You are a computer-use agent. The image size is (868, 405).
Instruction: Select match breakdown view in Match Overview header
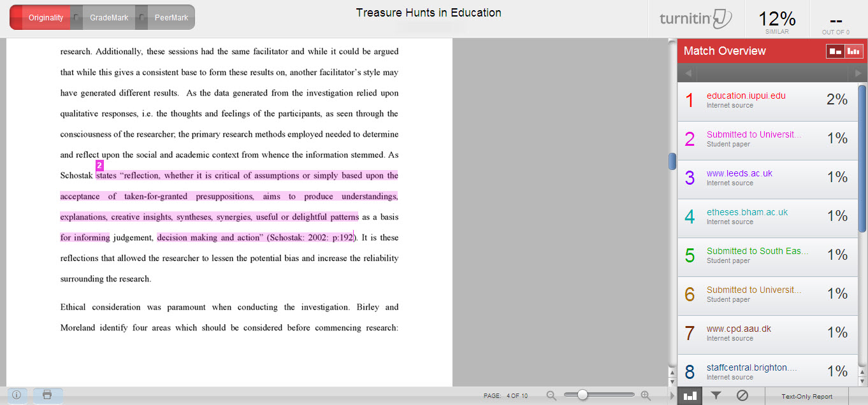[835, 51]
